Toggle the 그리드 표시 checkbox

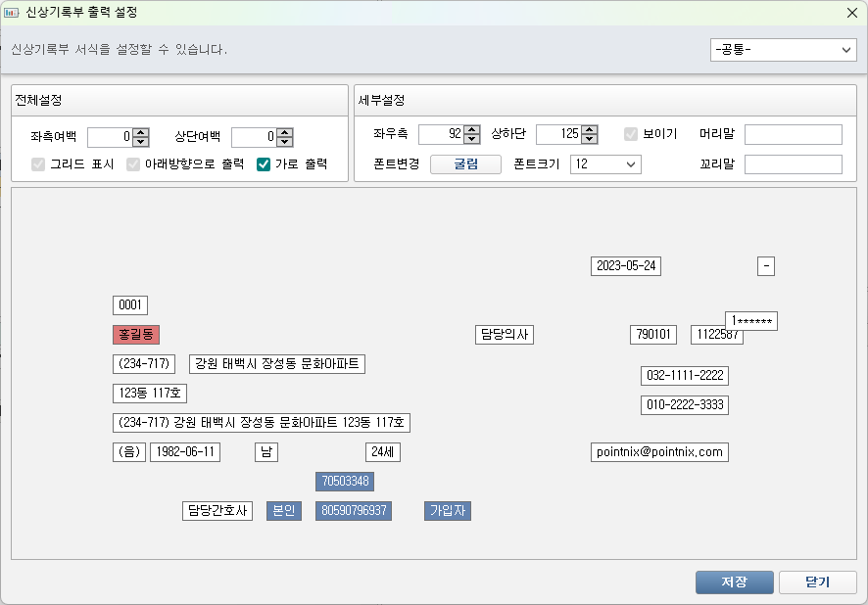pos(39,164)
